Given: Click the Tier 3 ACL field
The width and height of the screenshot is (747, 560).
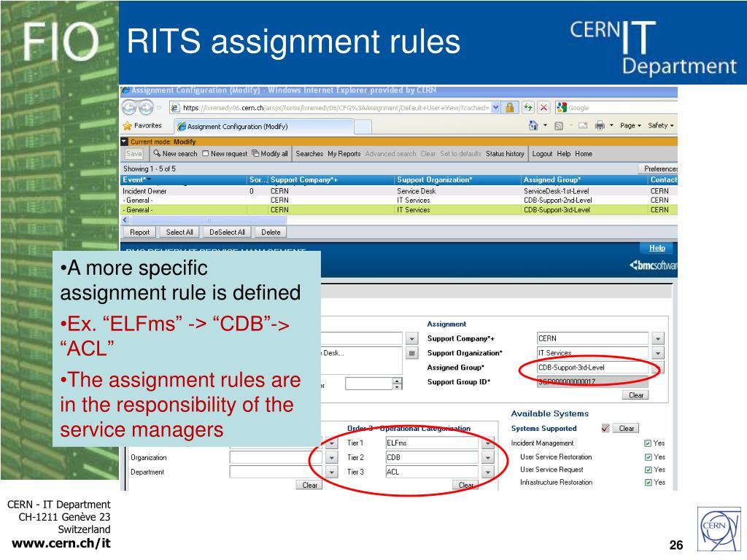Looking at the screenshot, I should coord(432,472).
